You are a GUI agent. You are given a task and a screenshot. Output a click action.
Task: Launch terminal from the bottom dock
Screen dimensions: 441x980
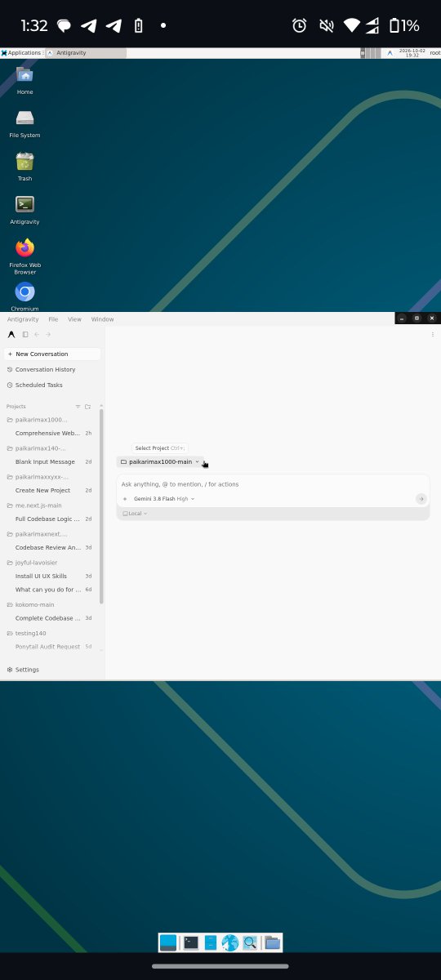click(x=190, y=942)
